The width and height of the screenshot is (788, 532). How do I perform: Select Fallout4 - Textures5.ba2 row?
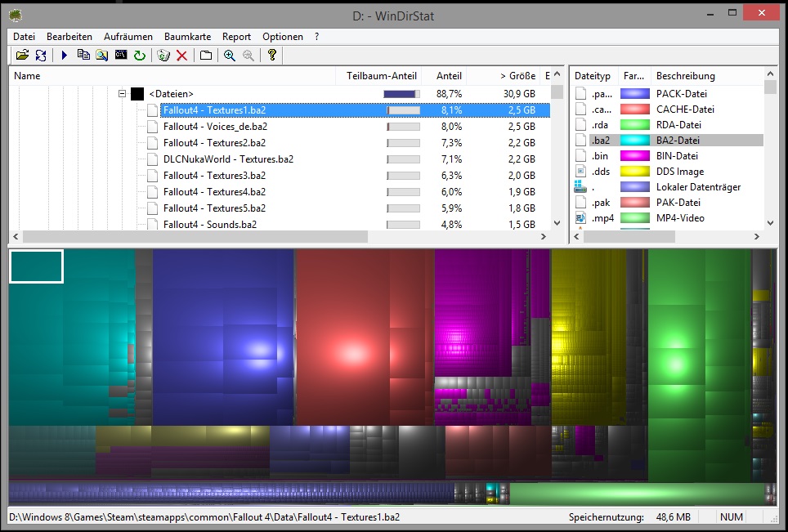tap(343, 208)
